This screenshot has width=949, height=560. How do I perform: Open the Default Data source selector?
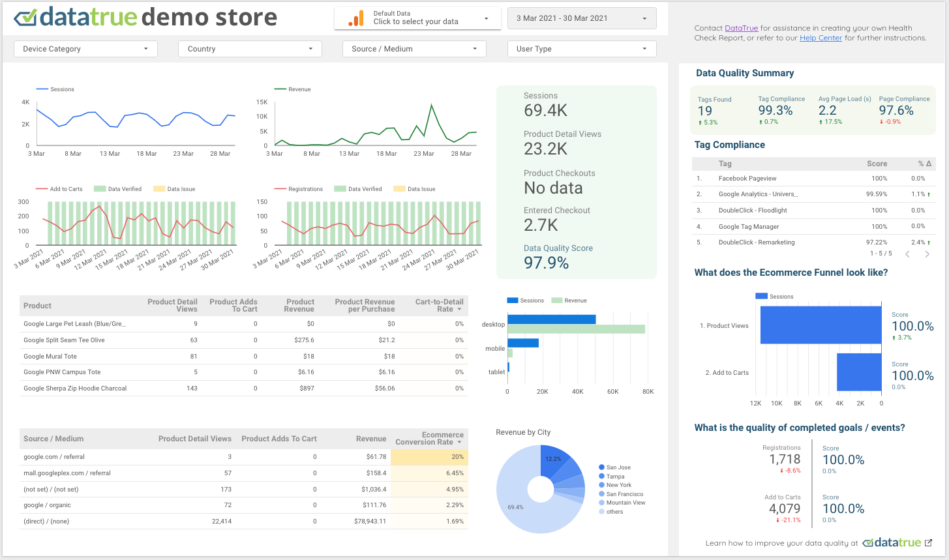(417, 18)
